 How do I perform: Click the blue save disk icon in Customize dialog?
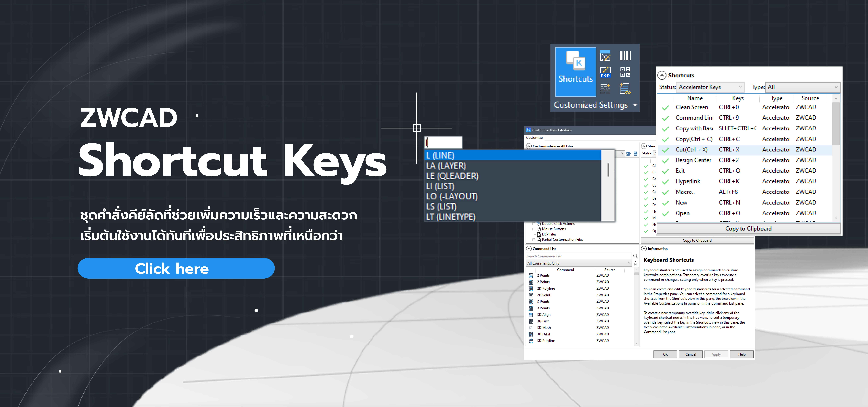pos(636,154)
